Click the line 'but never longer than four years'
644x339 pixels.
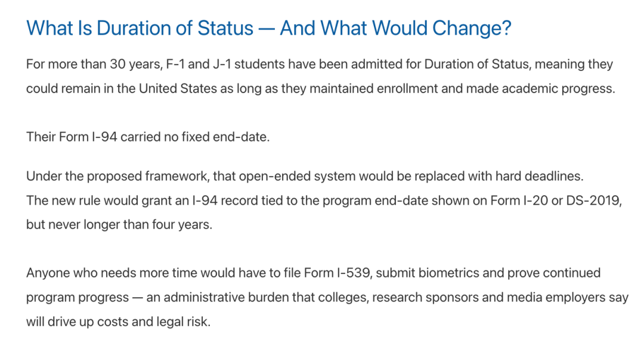tap(119, 225)
